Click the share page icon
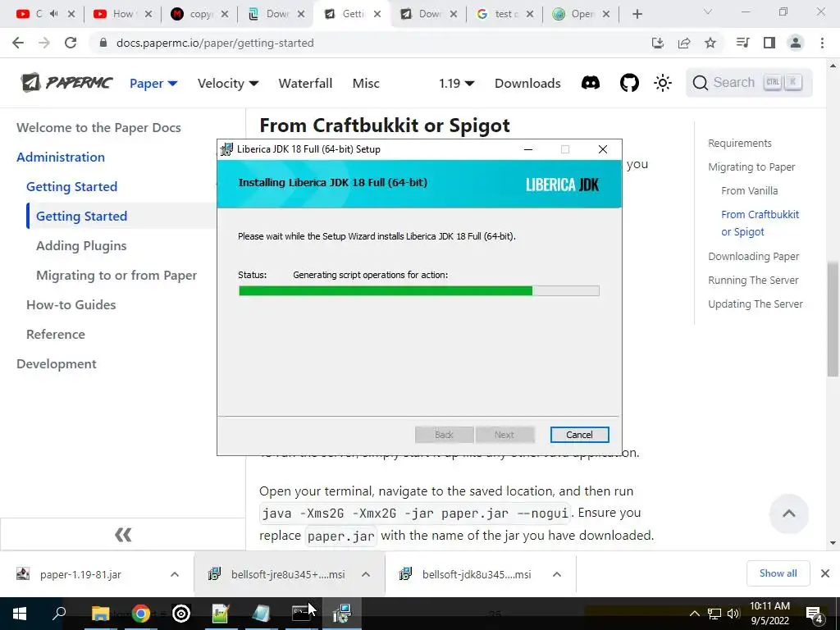The image size is (840, 630). (684, 43)
